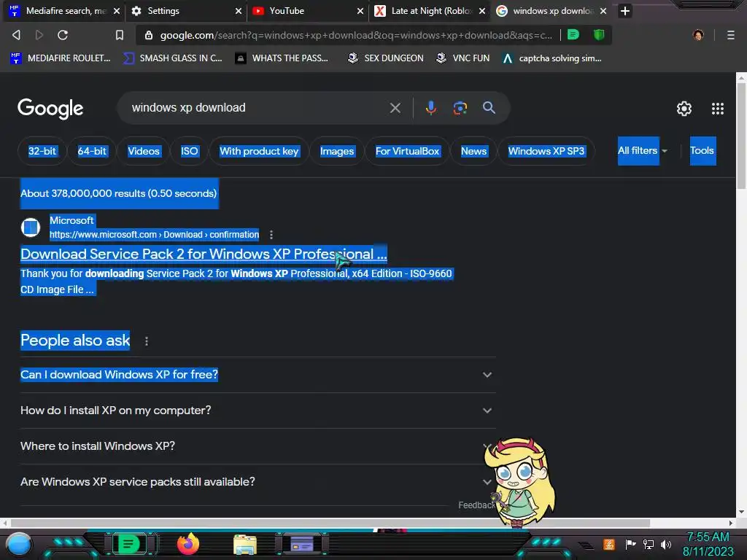This screenshot has height=560, width=747.
Task: Open the Tools search options
Action: click(703, 151)
